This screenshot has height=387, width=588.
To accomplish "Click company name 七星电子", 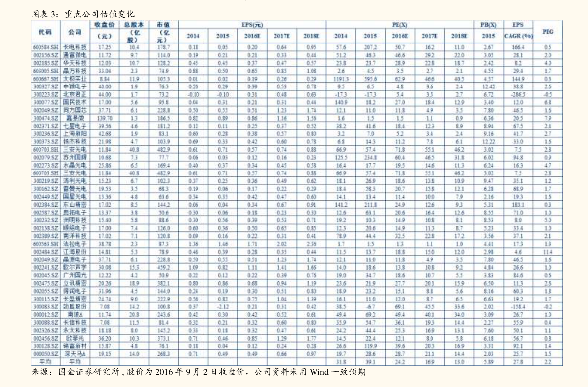I will [x=75, y=126].
